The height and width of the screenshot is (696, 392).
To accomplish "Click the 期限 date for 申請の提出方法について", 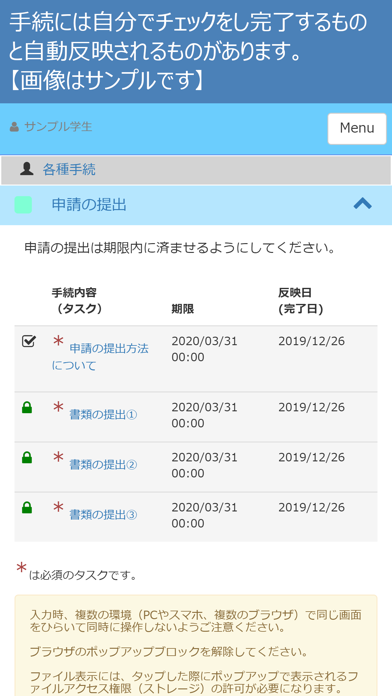I will [x=204, y=349].
